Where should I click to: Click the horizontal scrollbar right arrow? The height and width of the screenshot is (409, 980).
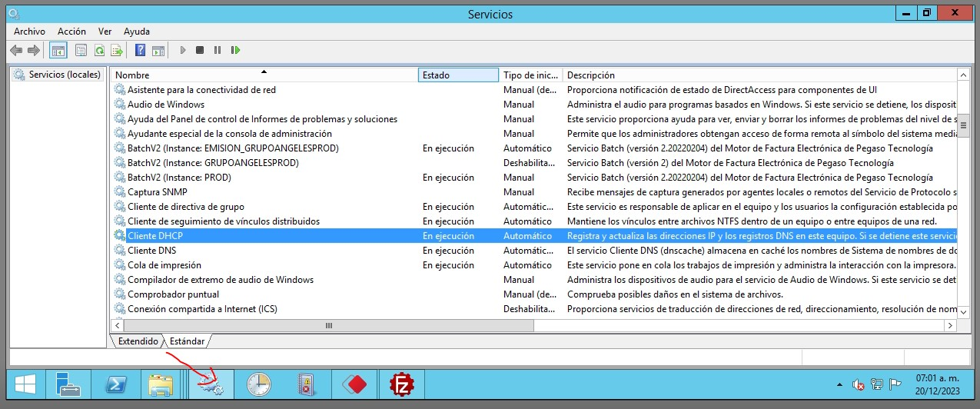point(951,326)
